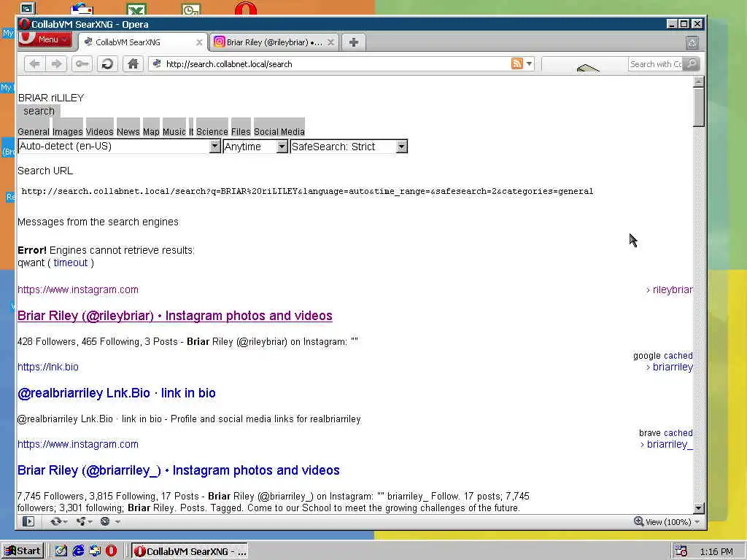Click the search URL text with q=BRIAR%20riLILEY

coord(307,191)
